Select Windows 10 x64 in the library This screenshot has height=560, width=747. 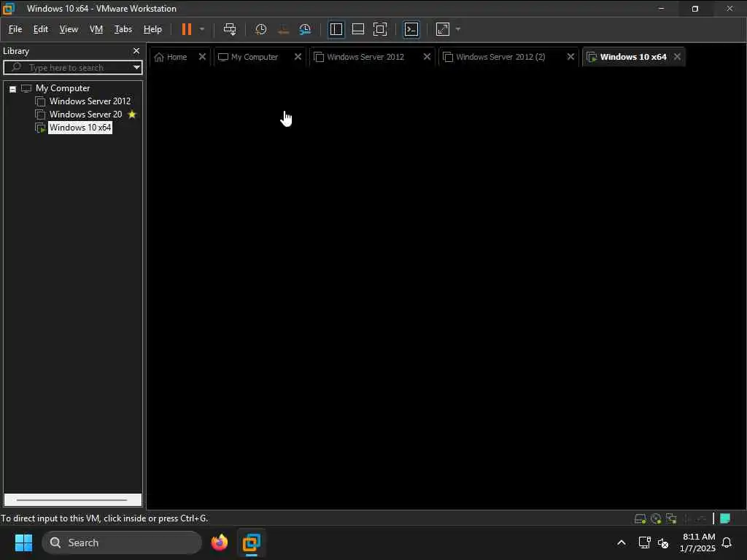80,128
